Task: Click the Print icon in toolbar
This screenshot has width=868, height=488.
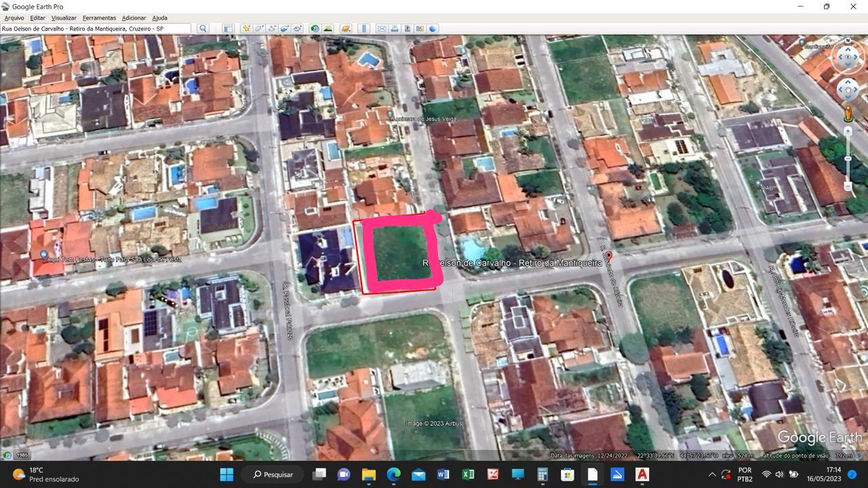Action: [x=394, y=28]
